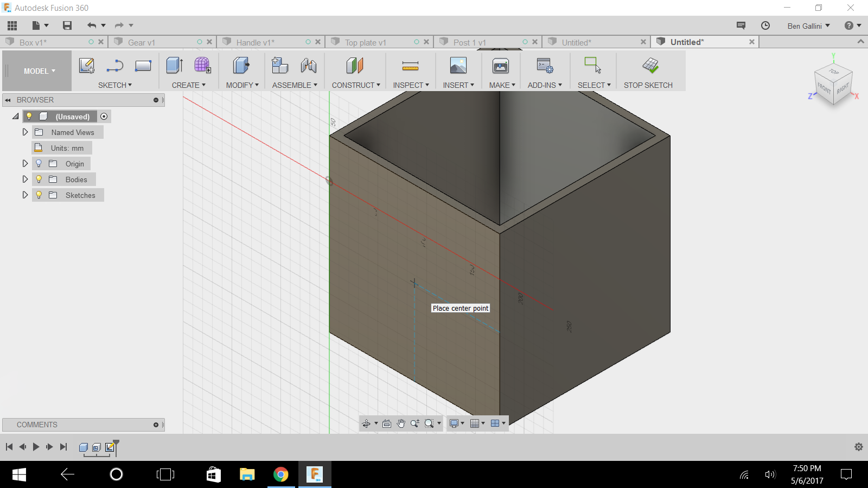Open Chrome from the taskbar
The height and width of the screenshot is (488, 868).
[280, 474]
